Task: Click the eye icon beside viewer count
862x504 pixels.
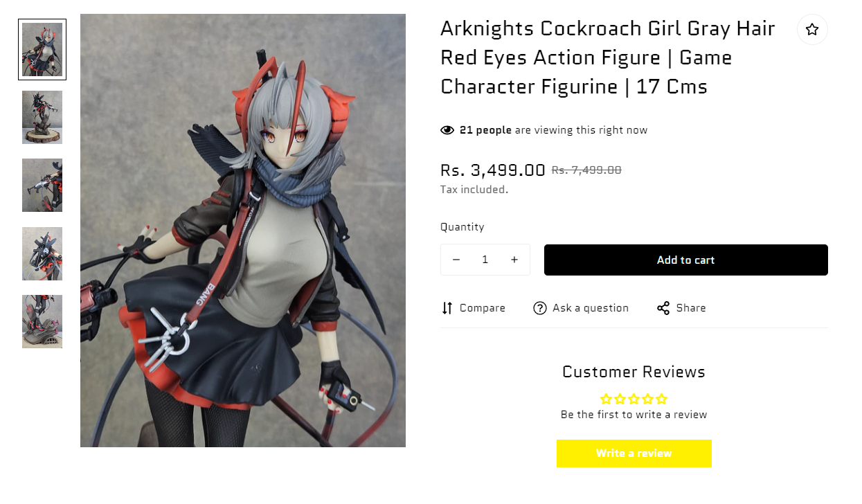Action: coord(447,130)
